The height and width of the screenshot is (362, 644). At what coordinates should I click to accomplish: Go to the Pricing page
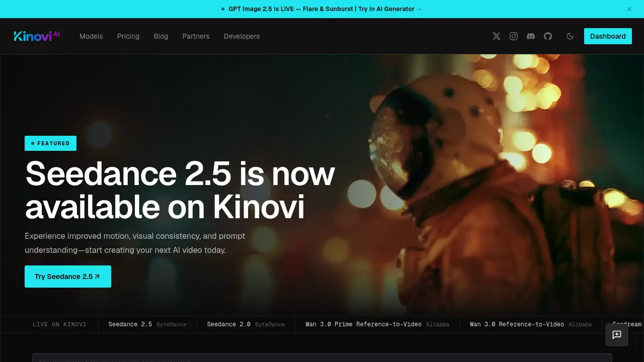[128, 36]
